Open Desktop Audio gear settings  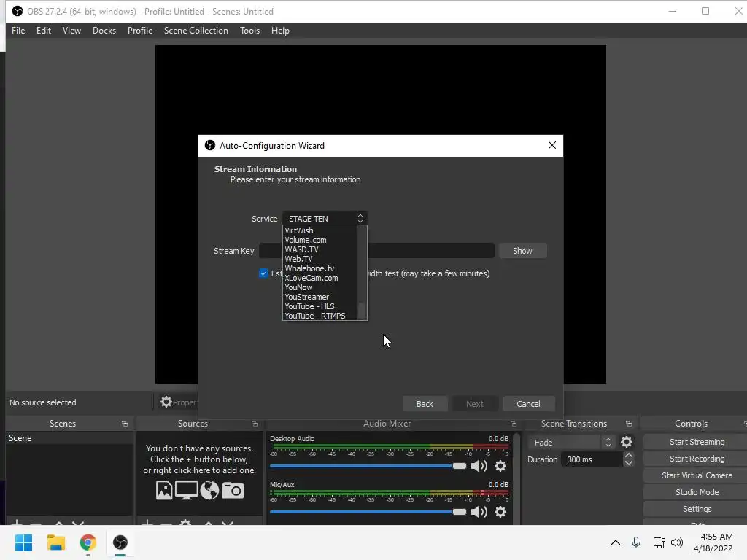[500, 466]
